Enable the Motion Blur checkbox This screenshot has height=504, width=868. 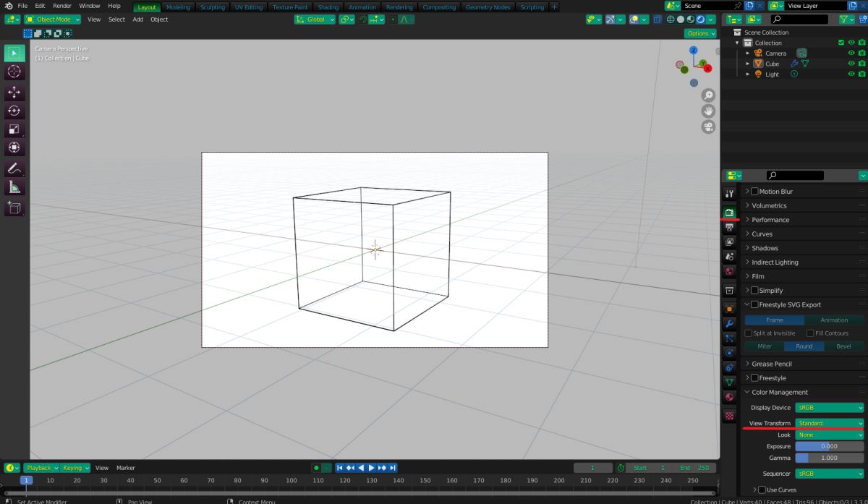point(754,192)
